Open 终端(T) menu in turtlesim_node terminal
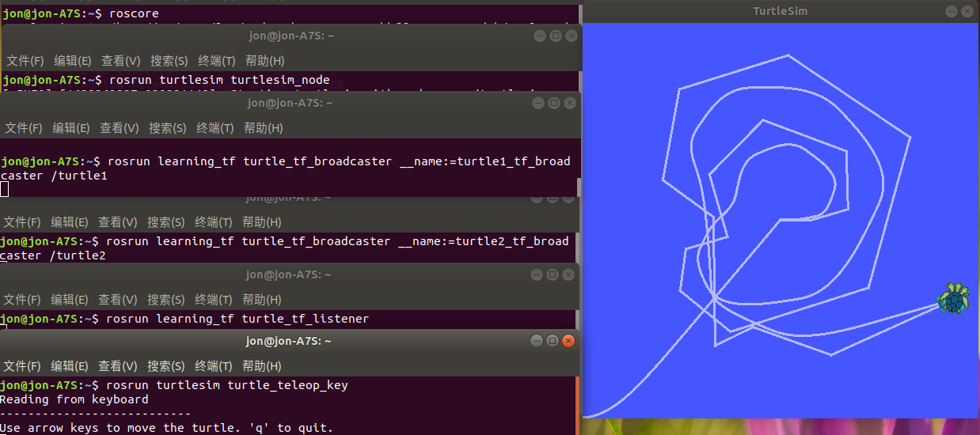 coord(216,61)
